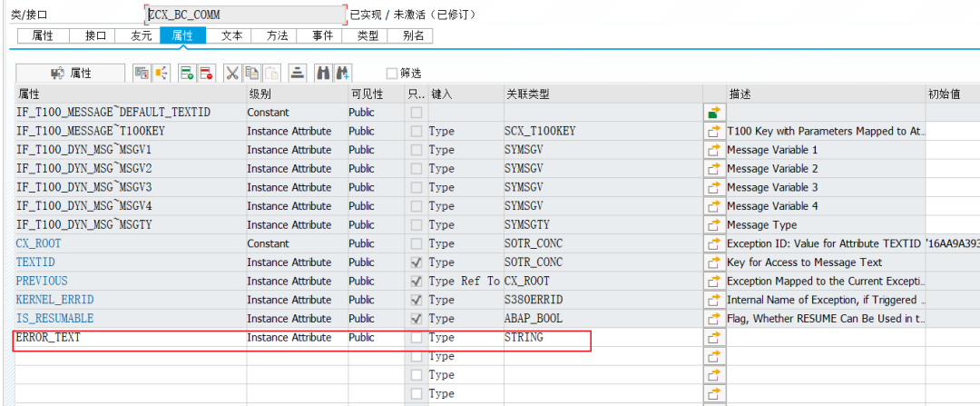Image resolution: width=980 pixels, height=406 pixels.
Task: Click the ABAP_BOOL associated type cell
Action: (x=603, y=319)
